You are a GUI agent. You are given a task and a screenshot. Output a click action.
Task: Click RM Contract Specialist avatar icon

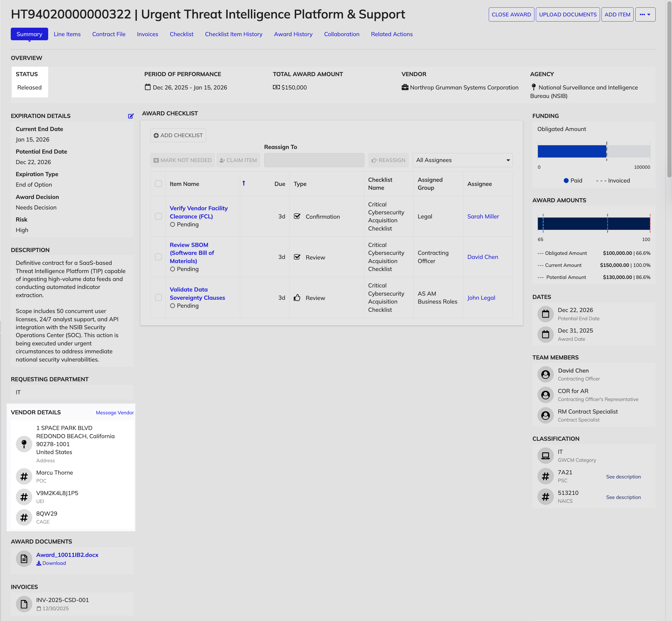(545, 415)
